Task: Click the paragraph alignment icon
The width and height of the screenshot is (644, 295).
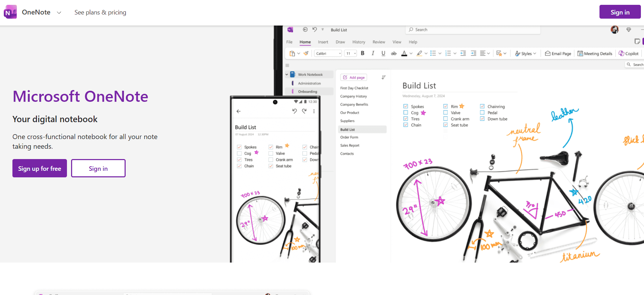Action: [x=483, y=53]
